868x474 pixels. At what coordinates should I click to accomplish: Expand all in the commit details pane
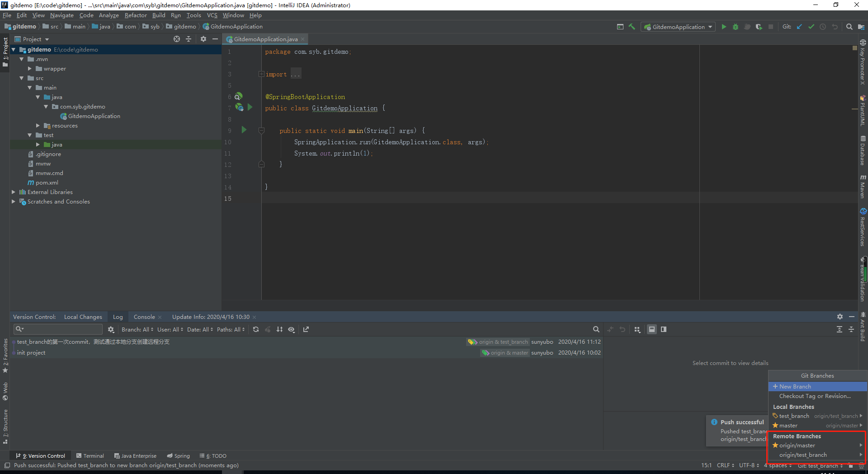coord(840,329)
